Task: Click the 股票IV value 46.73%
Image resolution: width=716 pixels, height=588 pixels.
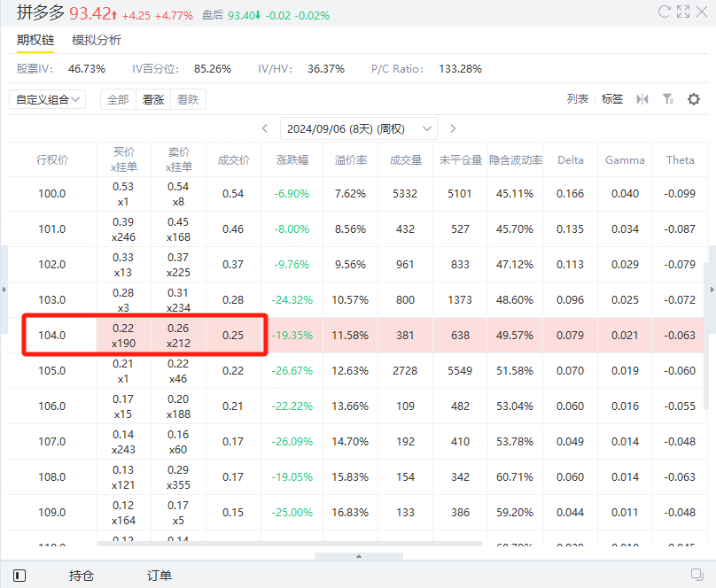Action: coord(87,69)
